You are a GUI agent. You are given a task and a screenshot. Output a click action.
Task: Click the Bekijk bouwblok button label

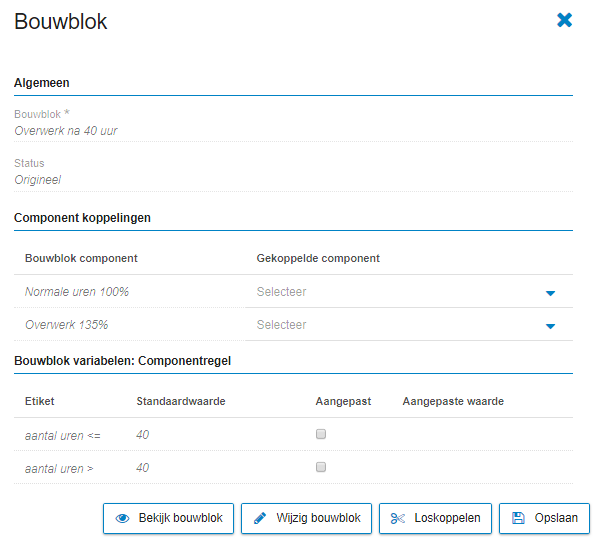[180, 518]
